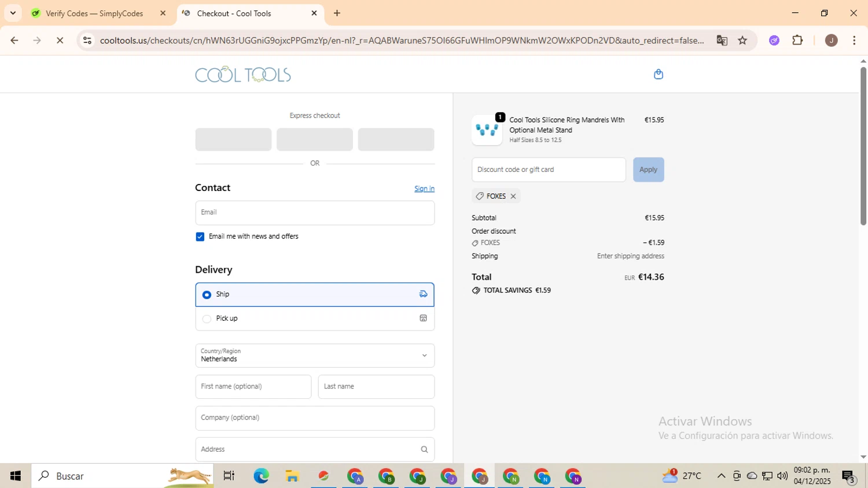Image resolution: width=868 pixels, height=488 pixels.
Task: Open the Chrome profile avatar J
Action: point(831,41)
